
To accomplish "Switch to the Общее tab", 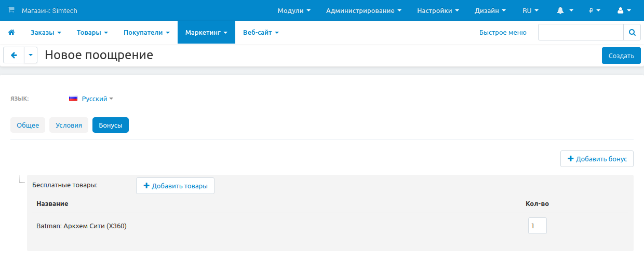I will point(28,125).
